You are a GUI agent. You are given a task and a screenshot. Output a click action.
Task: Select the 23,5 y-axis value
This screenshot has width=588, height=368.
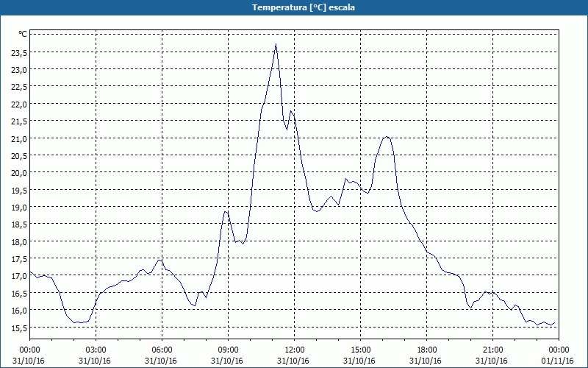coord(19,53)
